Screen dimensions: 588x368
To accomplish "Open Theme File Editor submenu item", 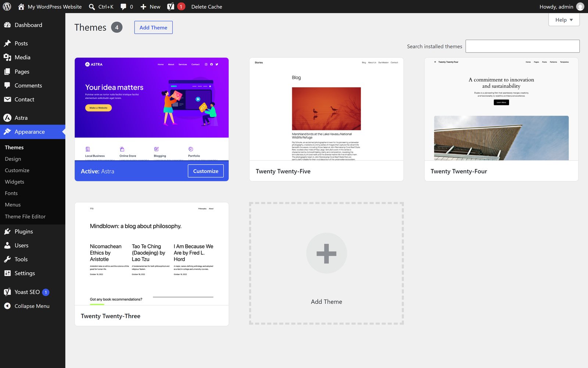I will coord(25,216).
